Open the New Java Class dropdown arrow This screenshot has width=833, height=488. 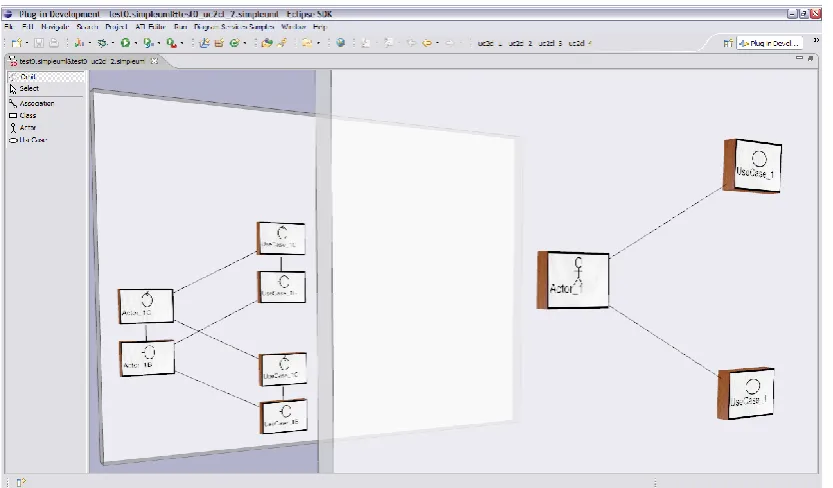pyautogui.click(x=244, y=44)
